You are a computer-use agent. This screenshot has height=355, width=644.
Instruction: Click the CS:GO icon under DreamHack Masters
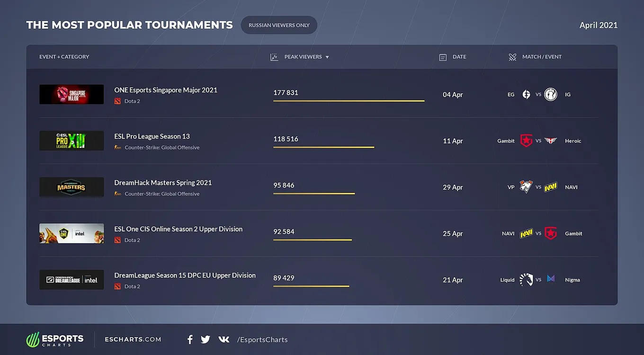tap(118, 194)
